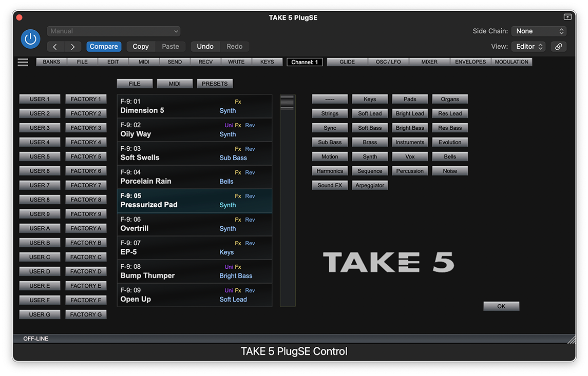Open the Side Chain None dropdown
The image size is (588, 376).
(539, 31)
